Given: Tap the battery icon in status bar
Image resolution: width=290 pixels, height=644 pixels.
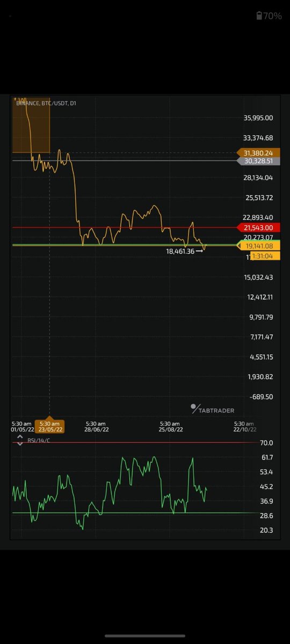Looking at the screenshot, I should point(259,16).
